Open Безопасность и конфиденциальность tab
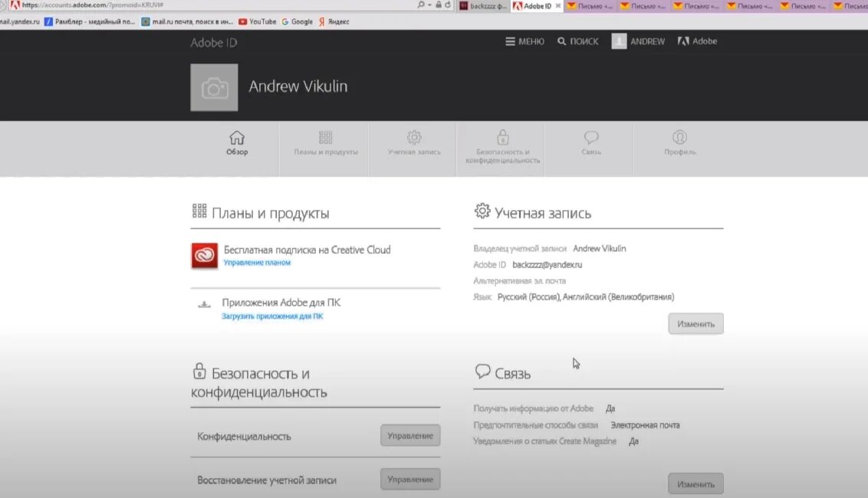The height and width of the screenshot is (498, 868). coord(502,146)
